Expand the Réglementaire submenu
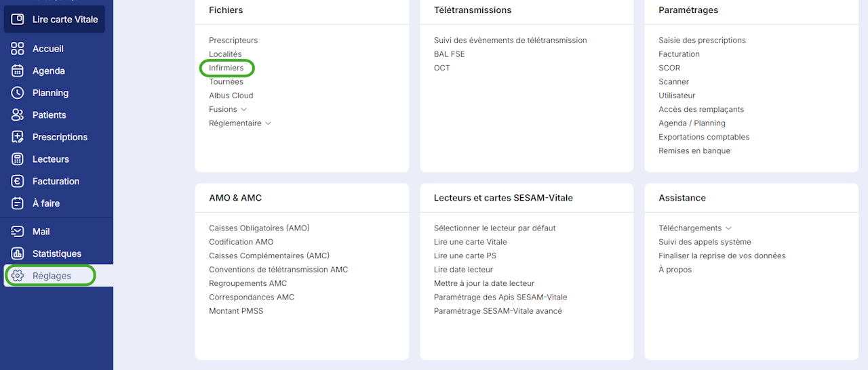Viewport: 868px width, 370px height. click(x=268, y=123)
